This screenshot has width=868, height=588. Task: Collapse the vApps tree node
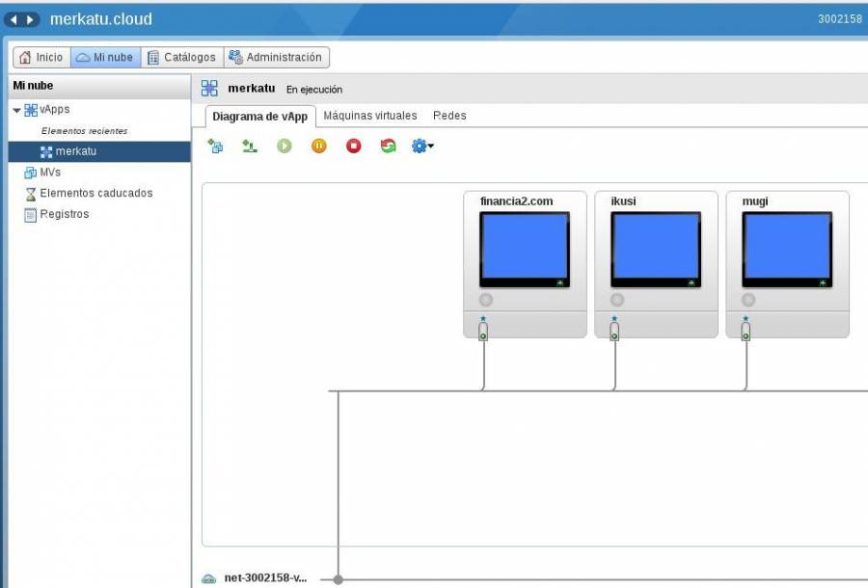coord(16,111)
